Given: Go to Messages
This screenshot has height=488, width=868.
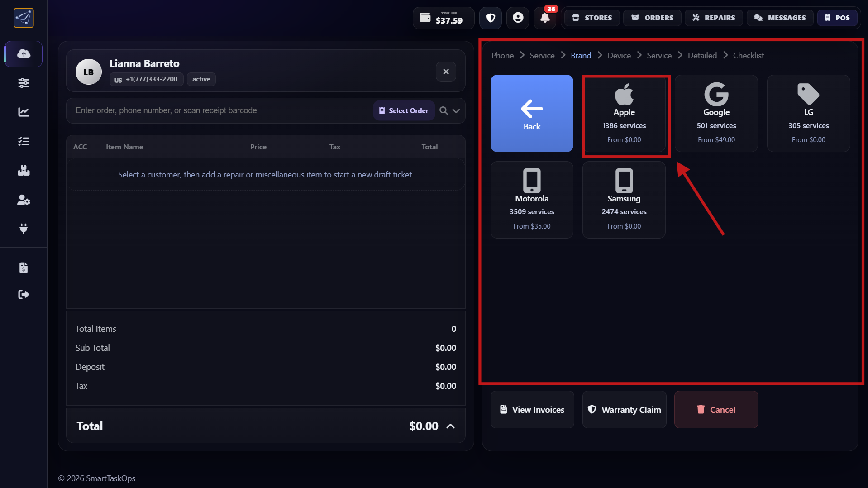Looking at the screenshot, I should tap(780, 18).
